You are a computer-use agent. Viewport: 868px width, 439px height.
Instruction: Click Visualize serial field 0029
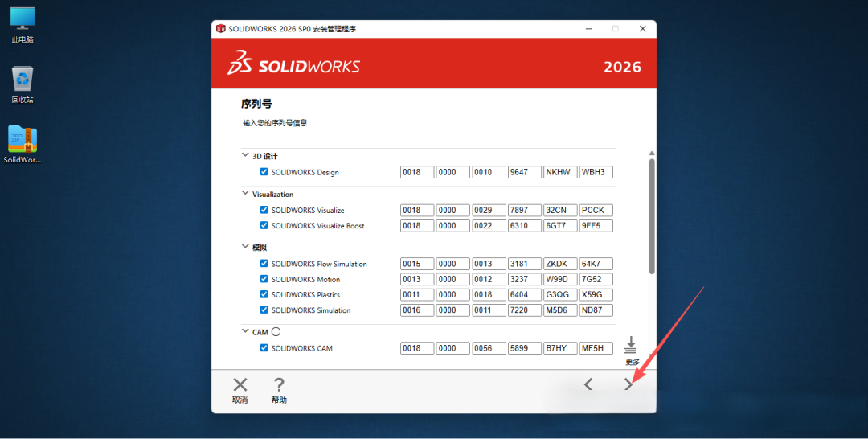tap(489, 211)
